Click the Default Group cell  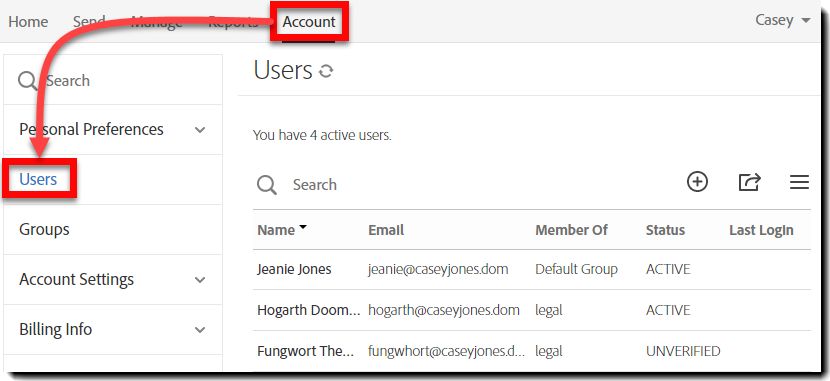576,269
